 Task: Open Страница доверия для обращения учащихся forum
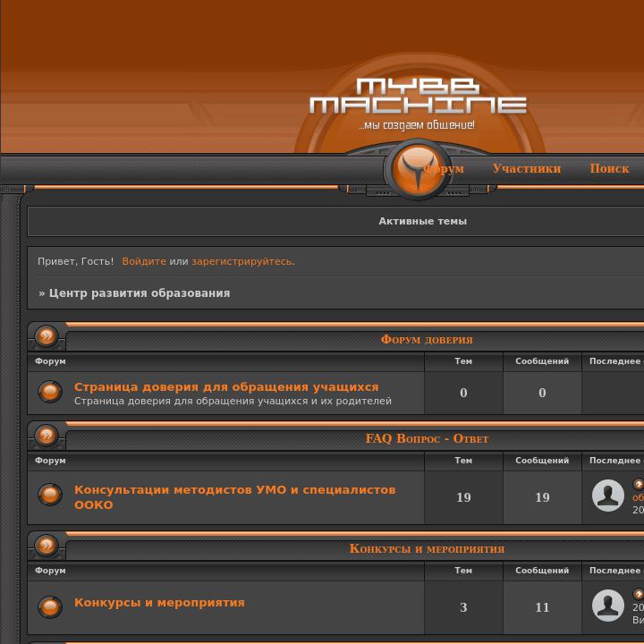(226, 387)
